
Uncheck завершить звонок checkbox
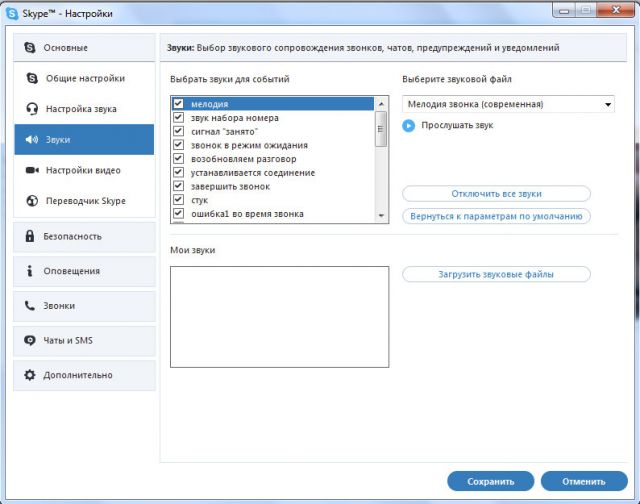coord(178,186)
